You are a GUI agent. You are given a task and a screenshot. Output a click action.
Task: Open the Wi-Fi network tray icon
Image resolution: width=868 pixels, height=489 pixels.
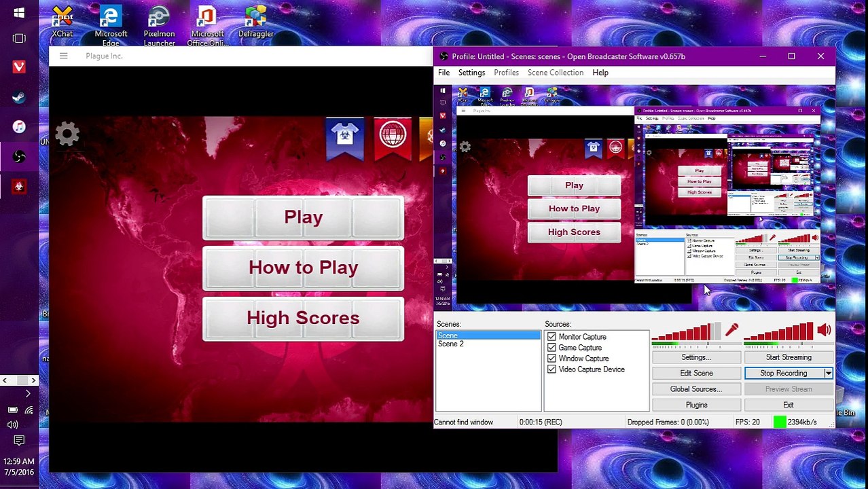click(29, 410)
